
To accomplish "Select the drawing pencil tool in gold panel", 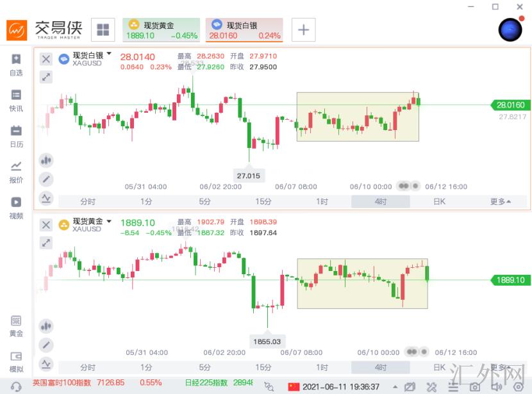I will pyautogui.click(x=46, y=345).
